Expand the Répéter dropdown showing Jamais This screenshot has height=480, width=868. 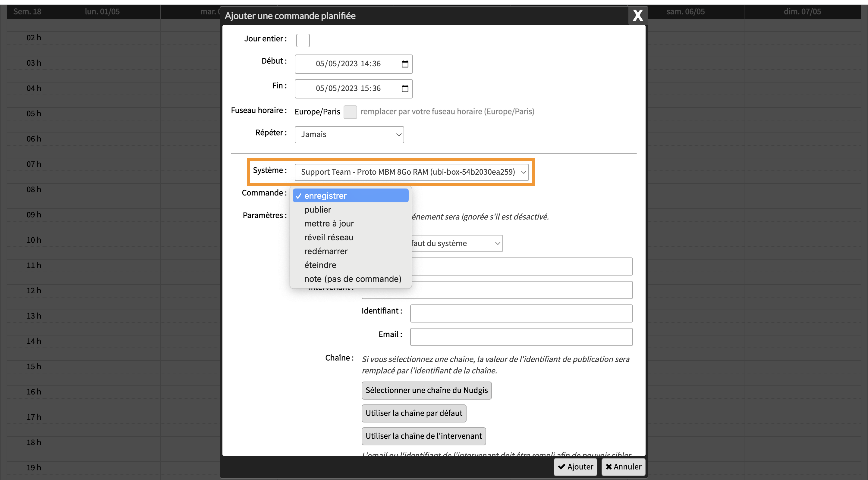click(x=349, y=135)
